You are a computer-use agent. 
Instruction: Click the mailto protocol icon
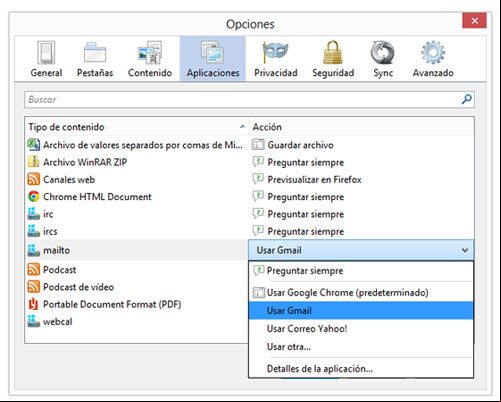click(x=33, y=250)
